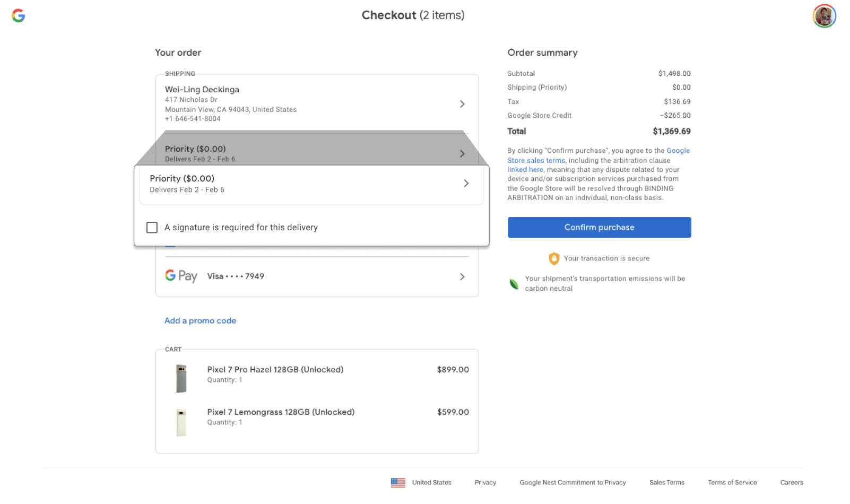850x504 pixels.
Task: Click the Checkout (2 items) heading
Action: (413, 15)
